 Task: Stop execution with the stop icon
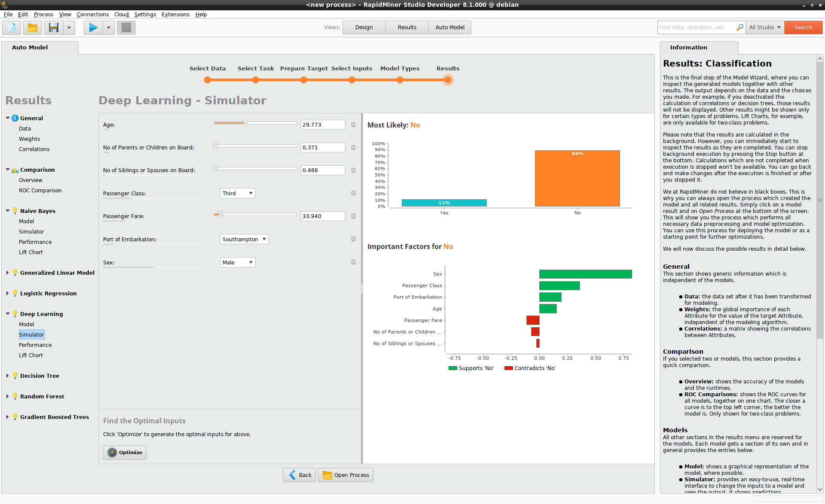point(126,27)
